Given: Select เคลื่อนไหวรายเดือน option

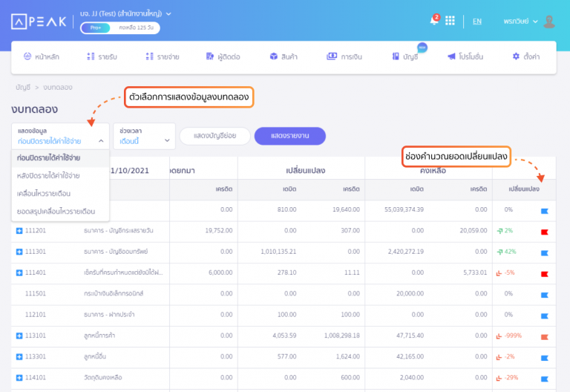Looking at the screenshot, I should point(45,194).
